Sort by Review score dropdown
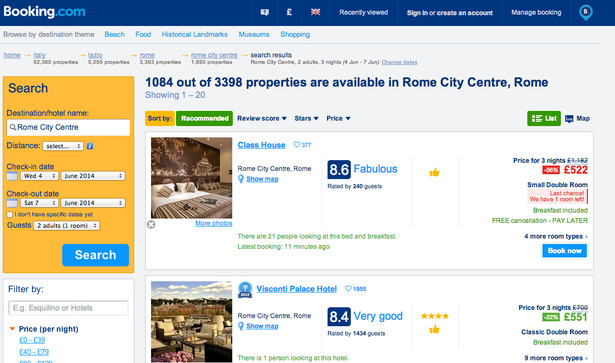The width and height of the screenshot is (615, 363). point(262,118)
